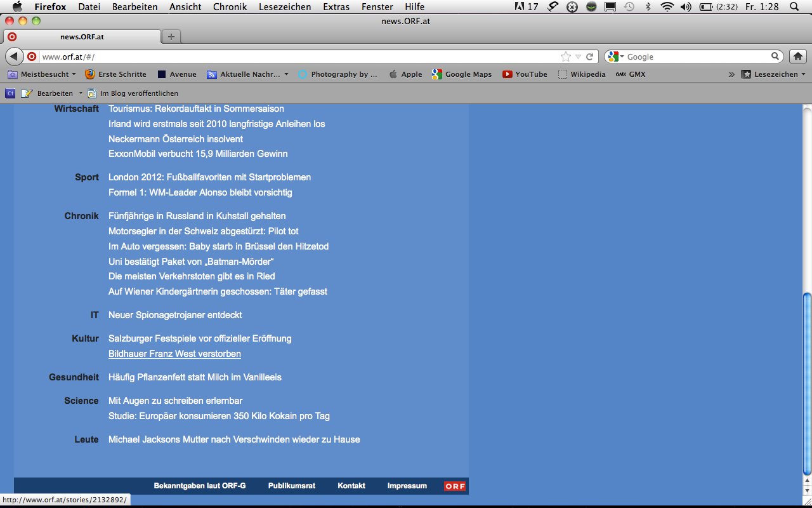Open Formel 1 Alonso article link
This screenshot has height=508, width=812.
pyautogui.click(x=200, y=192)
